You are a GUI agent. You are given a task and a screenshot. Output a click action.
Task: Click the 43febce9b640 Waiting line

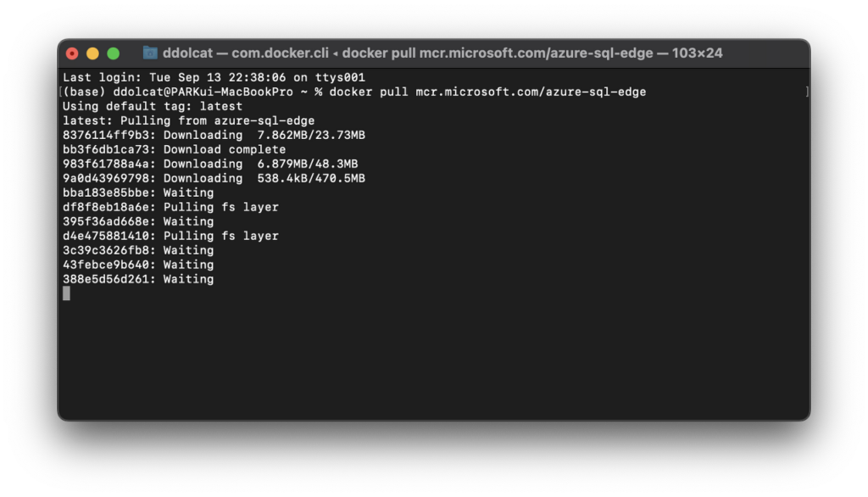(138, 265)
